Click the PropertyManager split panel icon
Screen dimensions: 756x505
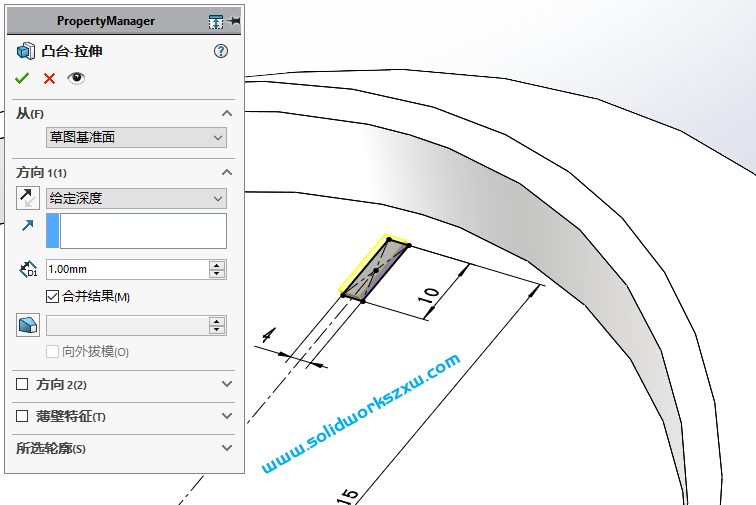click(x=216, y=22)
